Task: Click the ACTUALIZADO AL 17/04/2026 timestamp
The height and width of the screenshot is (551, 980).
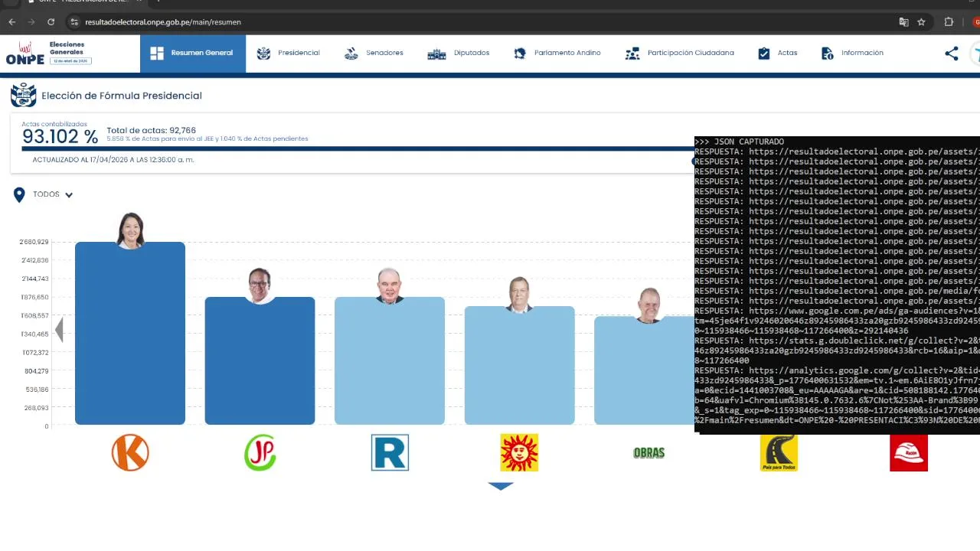Action: tap(113, 160)
